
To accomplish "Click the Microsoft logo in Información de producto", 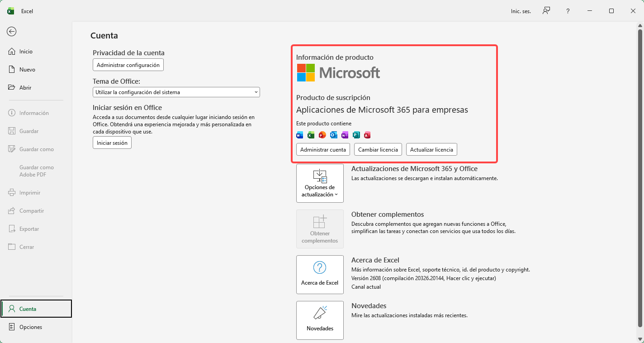I will 338,72.
